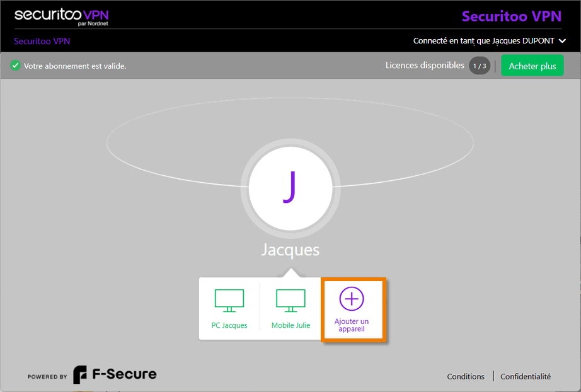Click the Ajouter un appareil label
The width and height of the screenshot is (581, 392).
coord(352,325)
